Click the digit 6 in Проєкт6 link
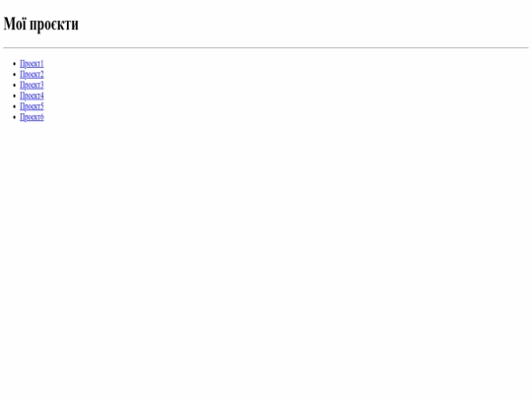532x399 pixels. pos(42,117)
